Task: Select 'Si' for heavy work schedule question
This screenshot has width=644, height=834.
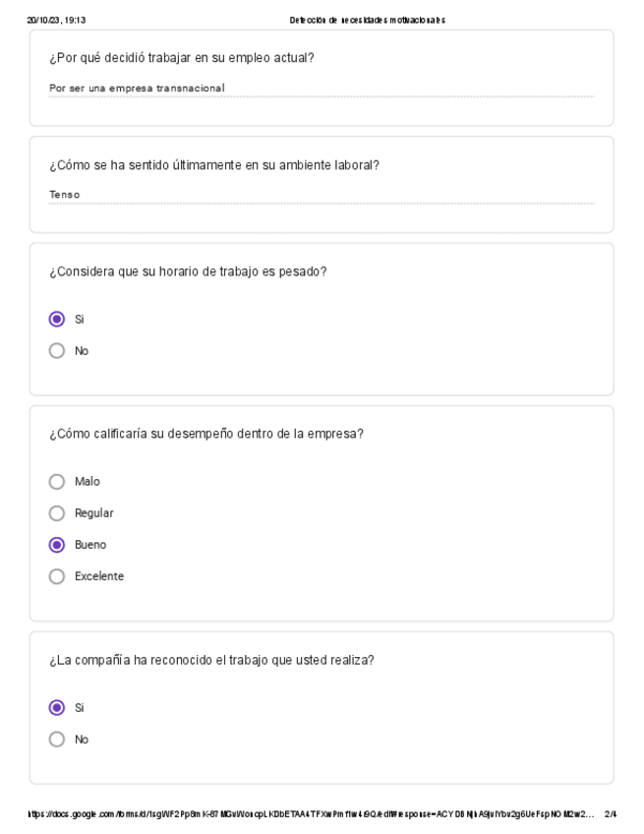Action: 57,319
